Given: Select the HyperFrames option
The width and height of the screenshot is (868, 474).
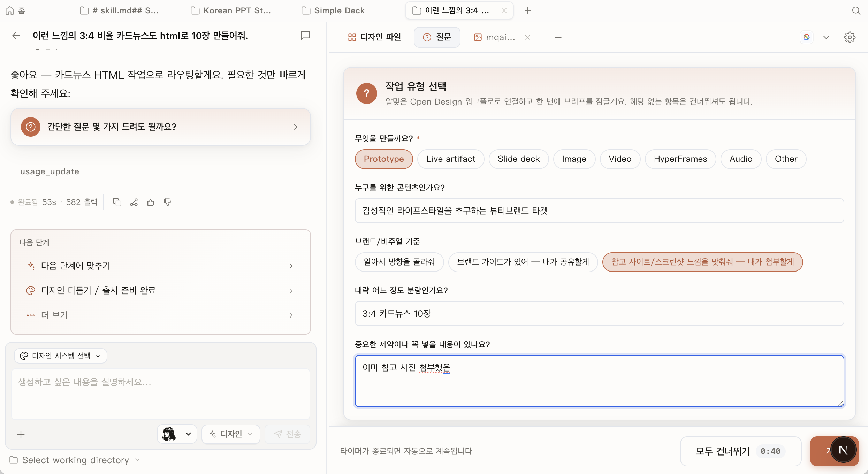Looking at the screenshot, I should tap(680, 159).
